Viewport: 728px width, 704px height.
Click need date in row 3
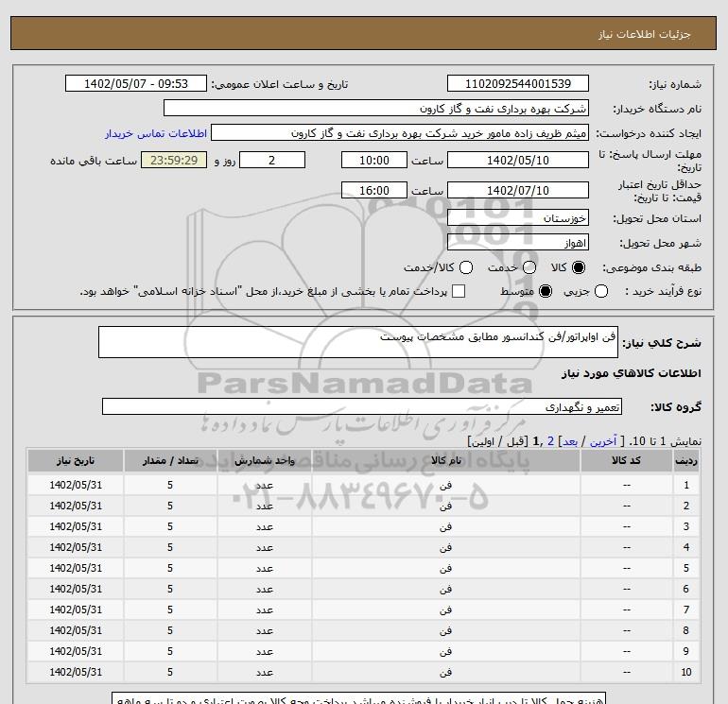(76, 526)
